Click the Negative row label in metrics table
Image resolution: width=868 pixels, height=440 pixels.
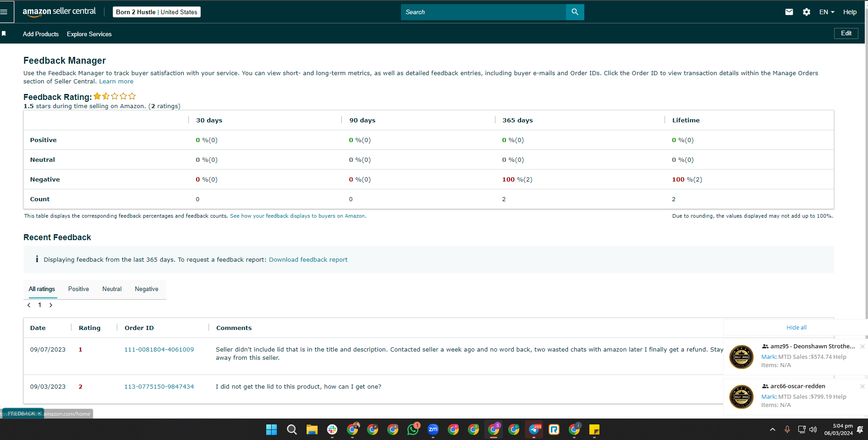[45, 179]
